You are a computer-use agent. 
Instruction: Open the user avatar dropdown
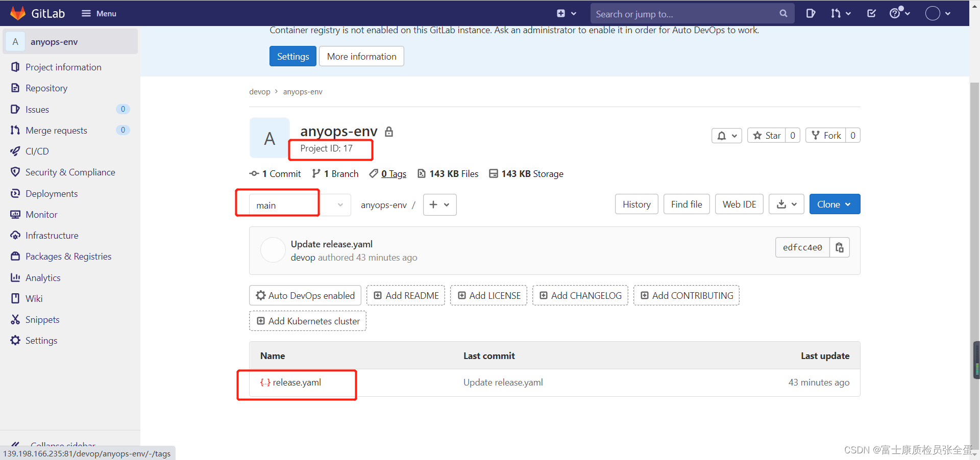(938, 13)
